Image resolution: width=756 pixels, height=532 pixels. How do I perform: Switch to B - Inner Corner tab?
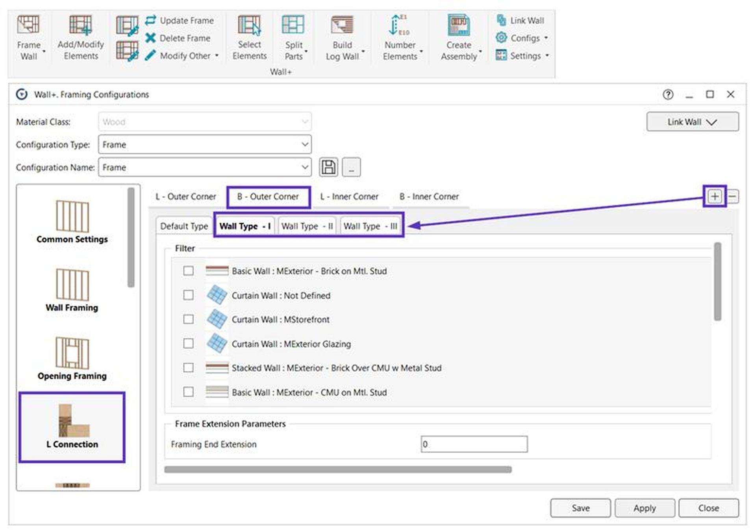(429, 196)
